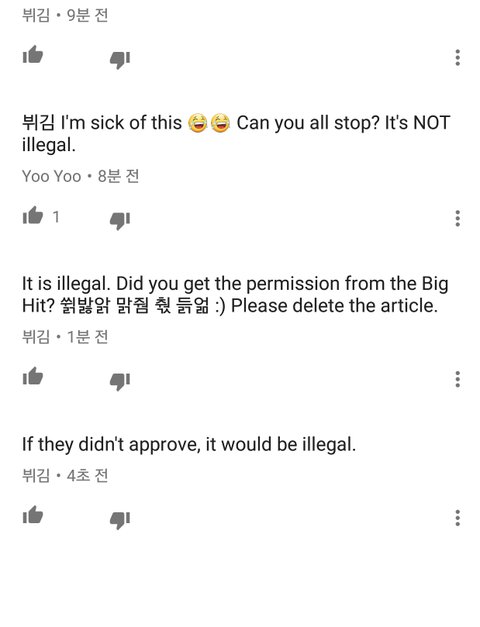Like the comment posted 9분 전
The image size is (480, 627).
(x=33, y=54)
